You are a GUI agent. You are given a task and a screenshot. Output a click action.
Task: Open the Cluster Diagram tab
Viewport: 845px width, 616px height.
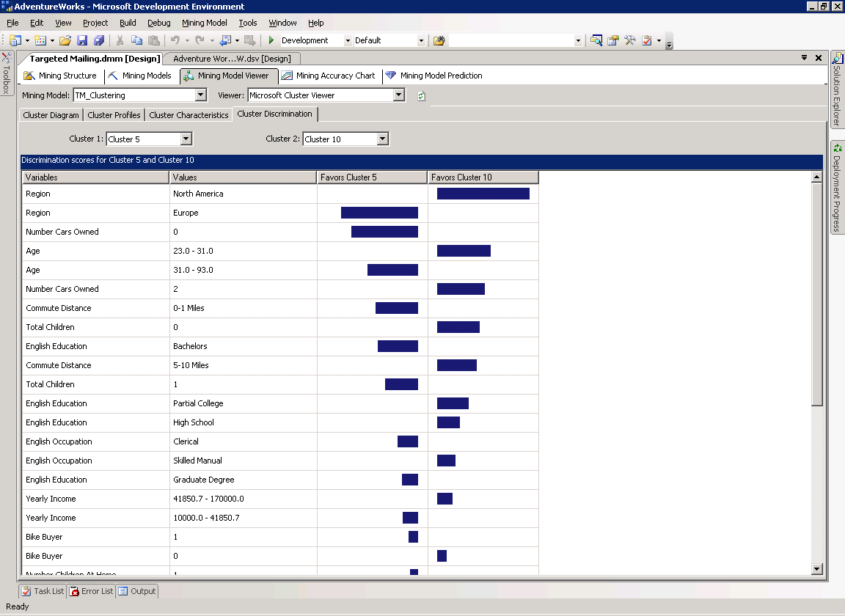click(x=51, y=115)
